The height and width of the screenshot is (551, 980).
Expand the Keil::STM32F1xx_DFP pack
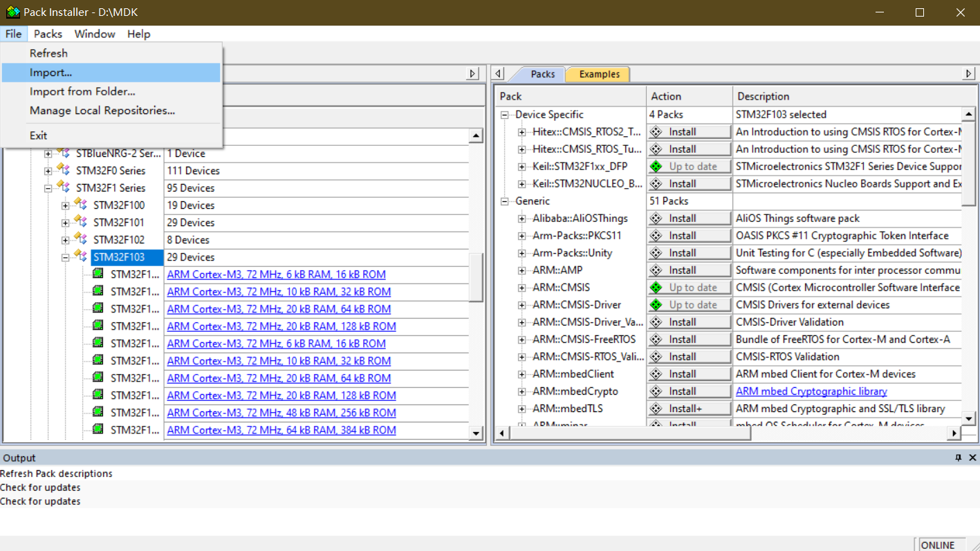(522, 167)
